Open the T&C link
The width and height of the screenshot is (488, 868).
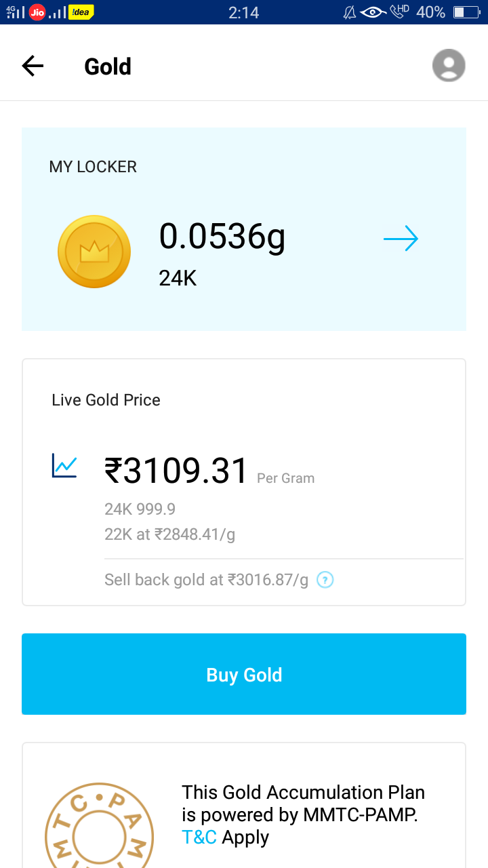[199, 837]
